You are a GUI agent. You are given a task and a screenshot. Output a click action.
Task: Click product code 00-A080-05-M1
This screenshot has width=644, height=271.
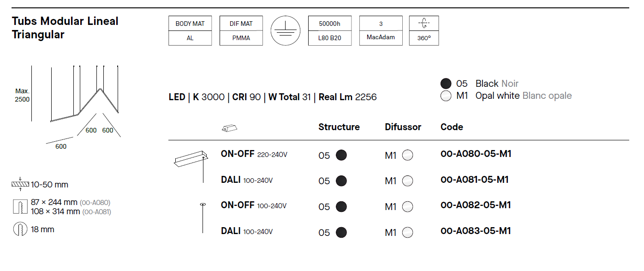[x=476, y=154]
